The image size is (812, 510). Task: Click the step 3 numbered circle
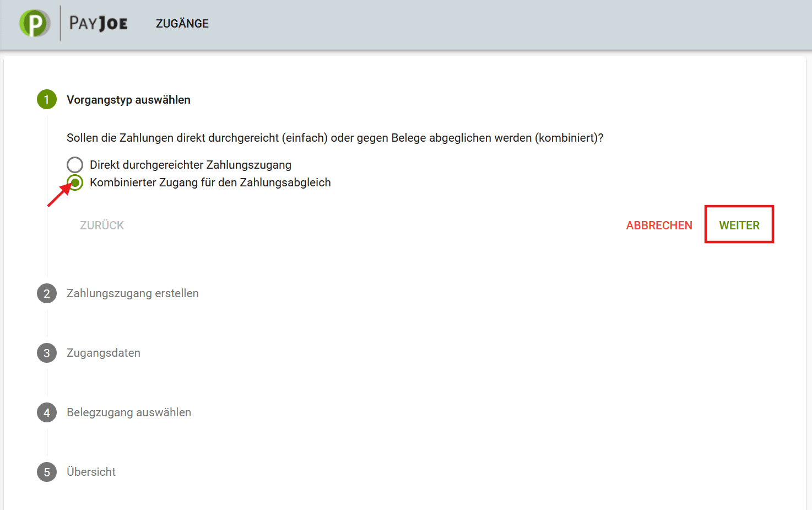coord(47,353)
